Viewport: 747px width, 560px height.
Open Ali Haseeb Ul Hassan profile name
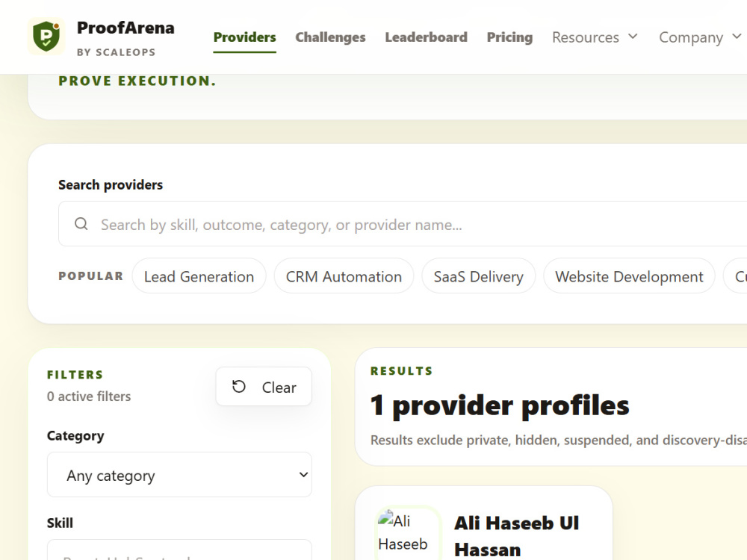coord(516,536)
